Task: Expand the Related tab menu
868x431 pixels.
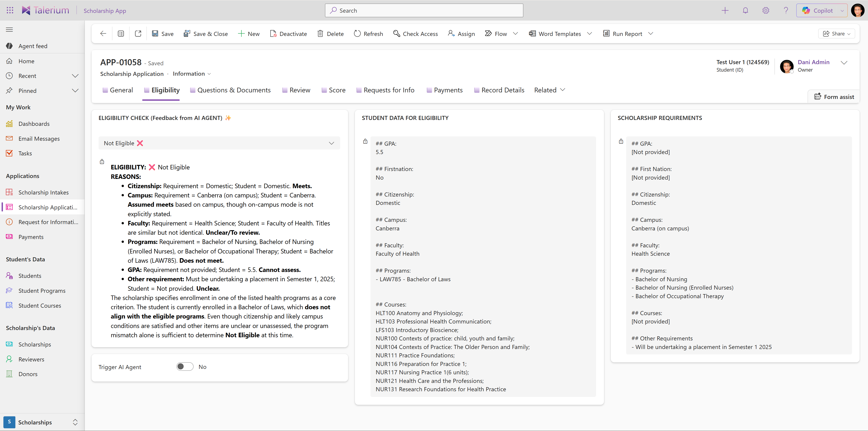Action: pos(549,90)
